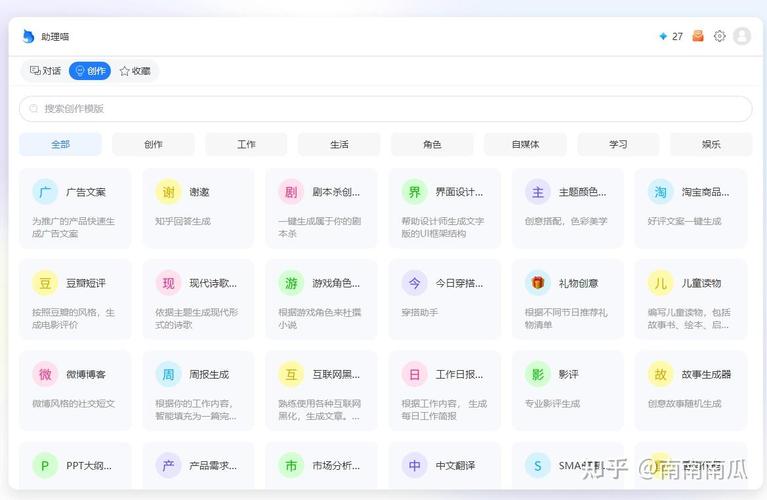The height and width of the screenshot is (500, 767).
Task: Click the 广 icon of 广告文案
Action: point(45,192)
